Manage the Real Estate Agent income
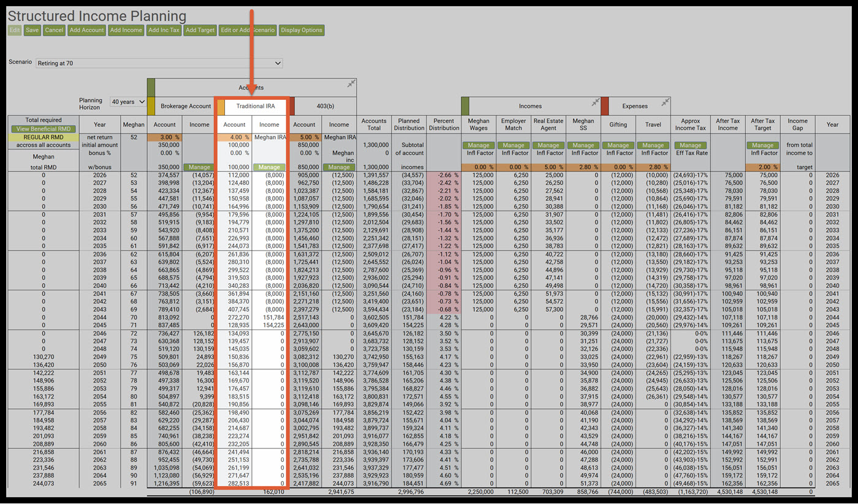Screen dimensions: 858x504 (x=549, y=145)
